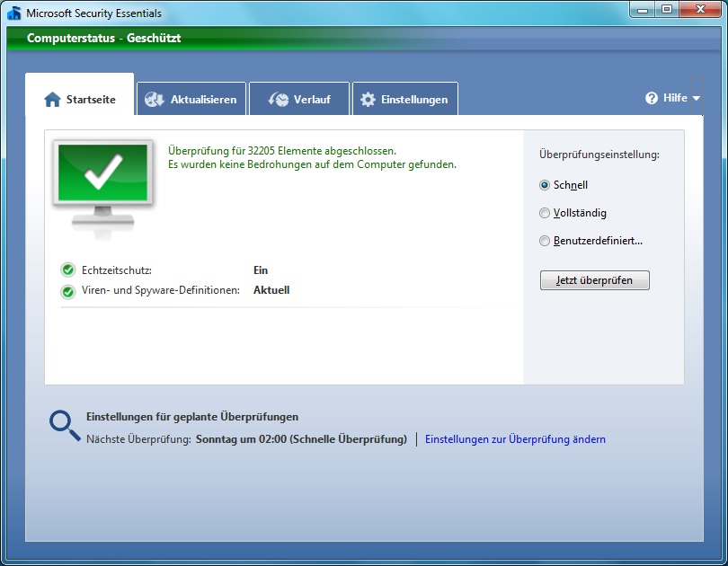Click the Überprüfungseinstellung heading
Image resolution: width=728 pixels, height=566 pixels.
599,155
